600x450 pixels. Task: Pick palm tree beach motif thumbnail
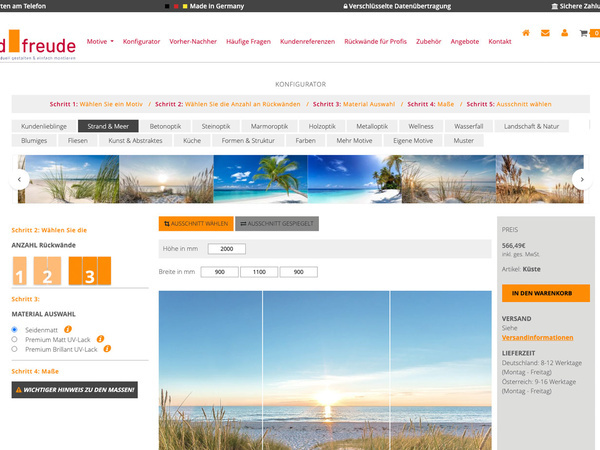pyautogui.click(x=260, y=179)
